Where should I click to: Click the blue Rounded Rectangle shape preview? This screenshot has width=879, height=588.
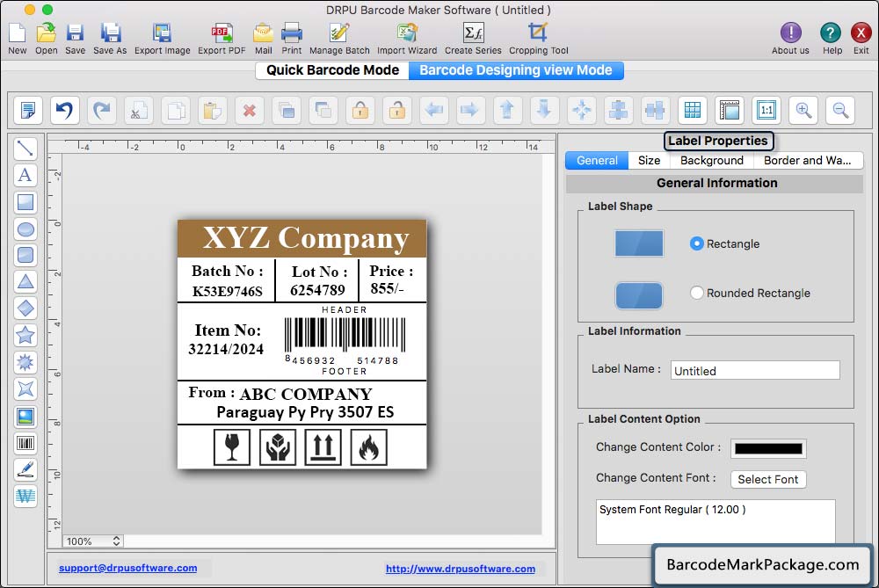point(639,295)
